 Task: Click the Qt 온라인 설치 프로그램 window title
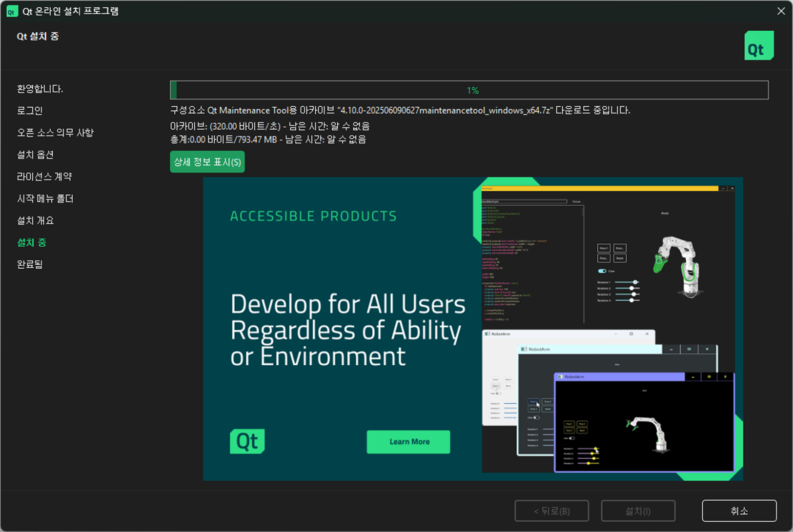point(70,11)
